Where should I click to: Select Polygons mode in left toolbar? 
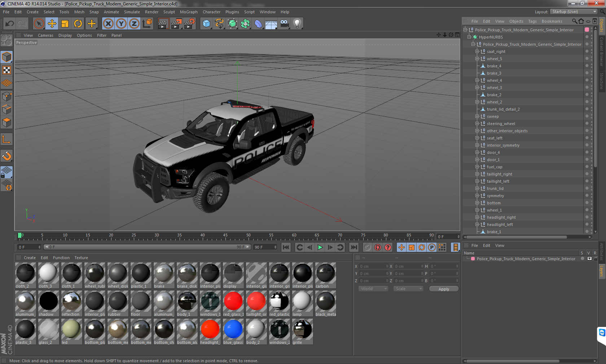(7, 123)
